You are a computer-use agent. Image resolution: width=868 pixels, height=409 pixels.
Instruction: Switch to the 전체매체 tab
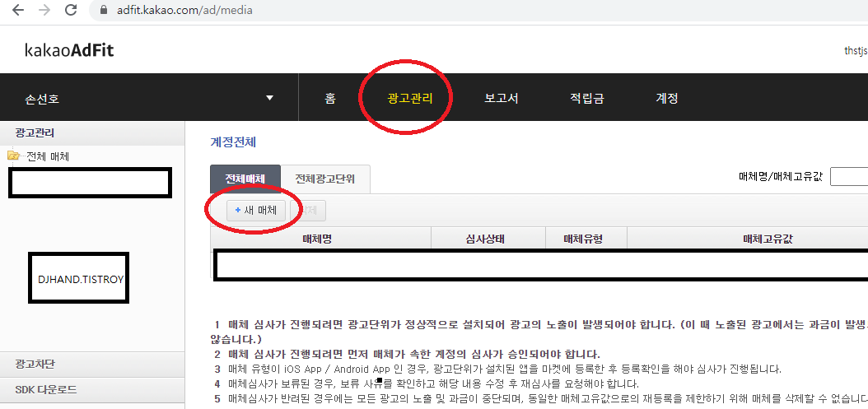coord(245,179)
